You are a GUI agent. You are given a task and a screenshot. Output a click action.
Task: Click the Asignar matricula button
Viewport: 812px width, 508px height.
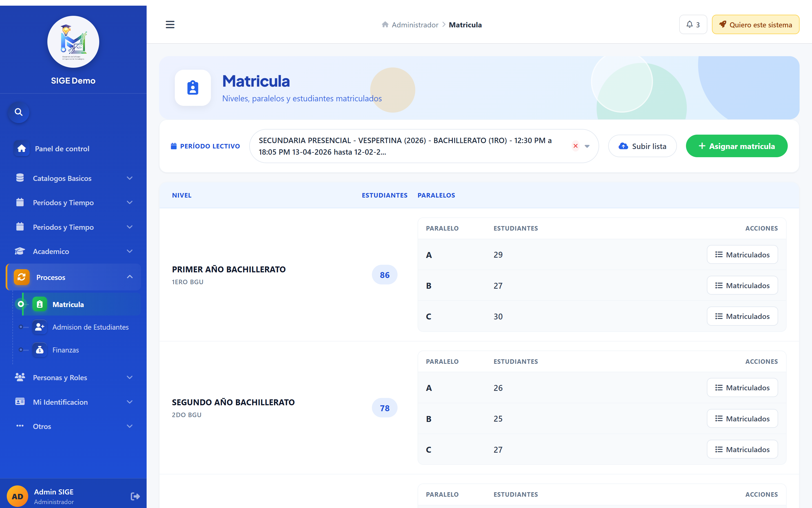tap(736, 146)
